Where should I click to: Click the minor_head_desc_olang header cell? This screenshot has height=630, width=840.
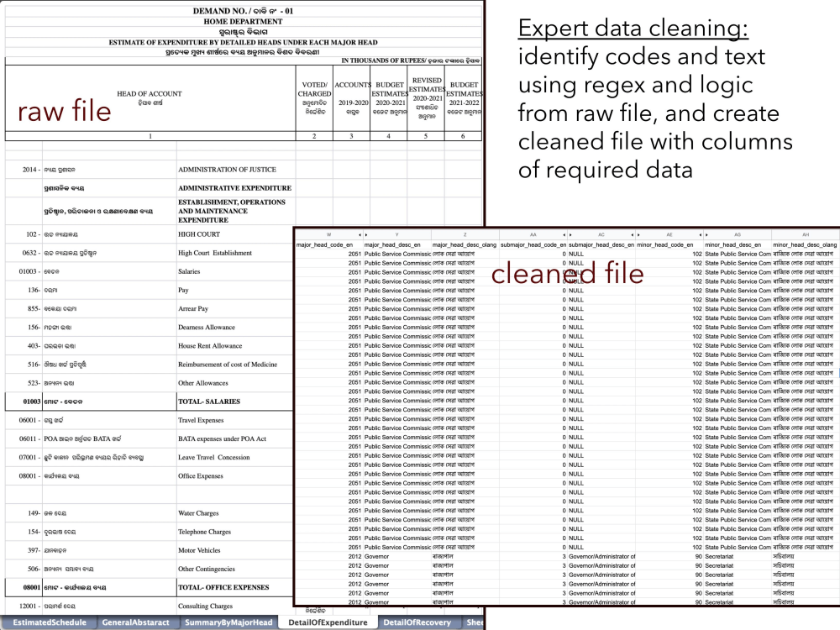pyautogui.click(x=806, y=244)
